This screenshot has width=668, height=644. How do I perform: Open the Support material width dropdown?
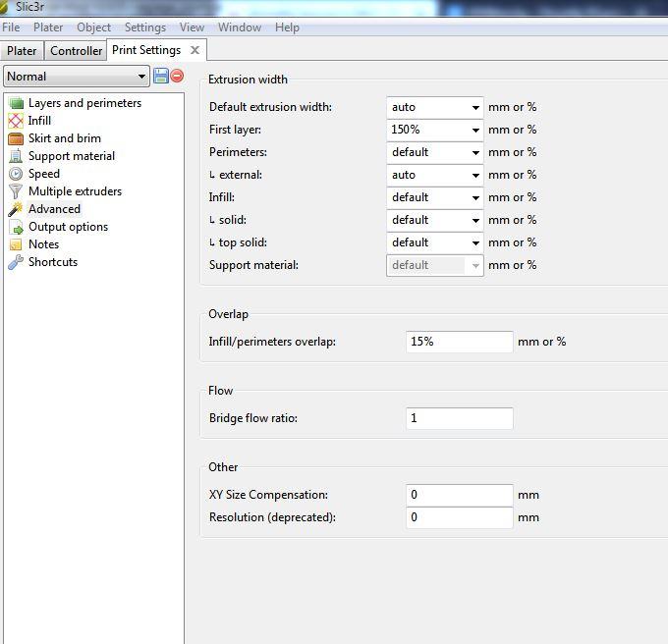coord(475,266)
